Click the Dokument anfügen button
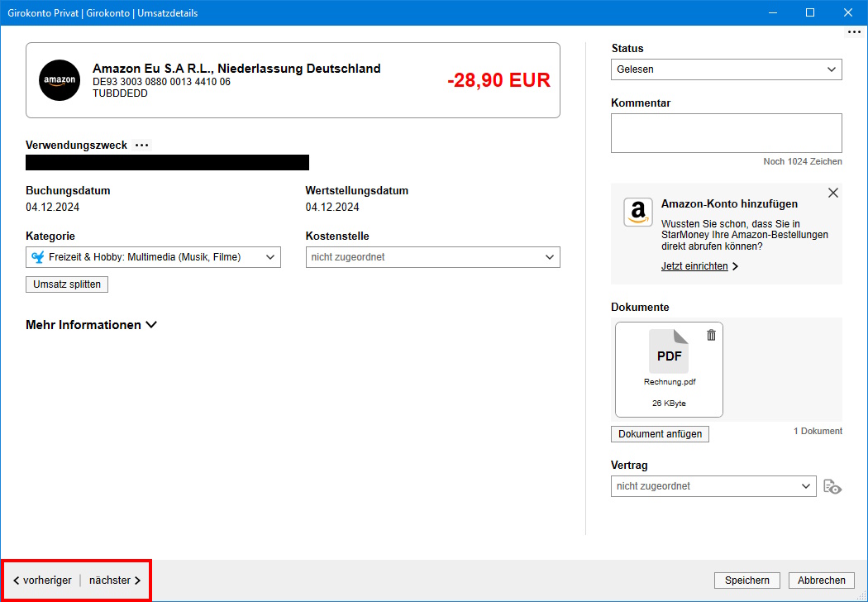 (x=660, y=433)
